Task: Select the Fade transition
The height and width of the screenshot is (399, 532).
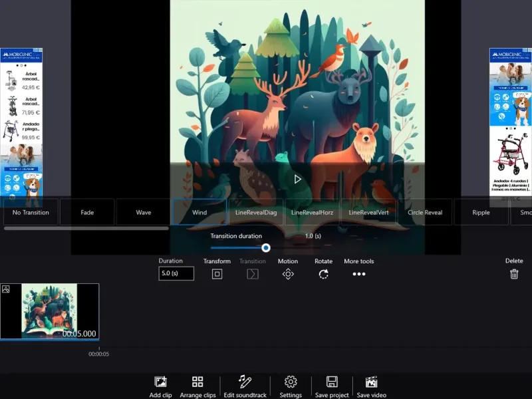Action: tap(87, 212)
